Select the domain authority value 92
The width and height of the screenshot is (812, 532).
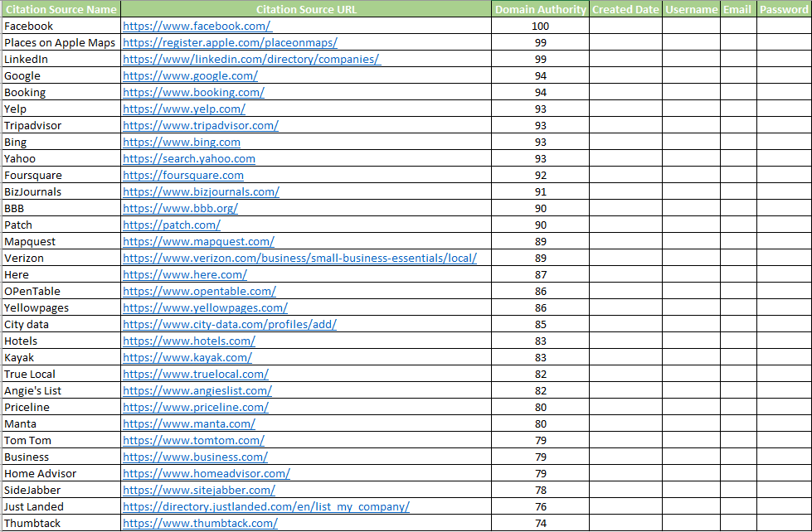click(540, 175)
